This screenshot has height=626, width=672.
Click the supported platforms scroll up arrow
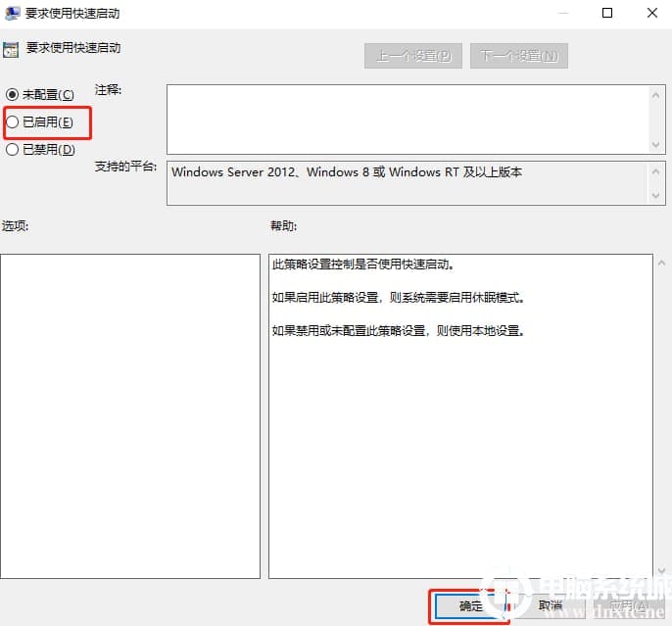pyautogui.click(x=655, y=171)
